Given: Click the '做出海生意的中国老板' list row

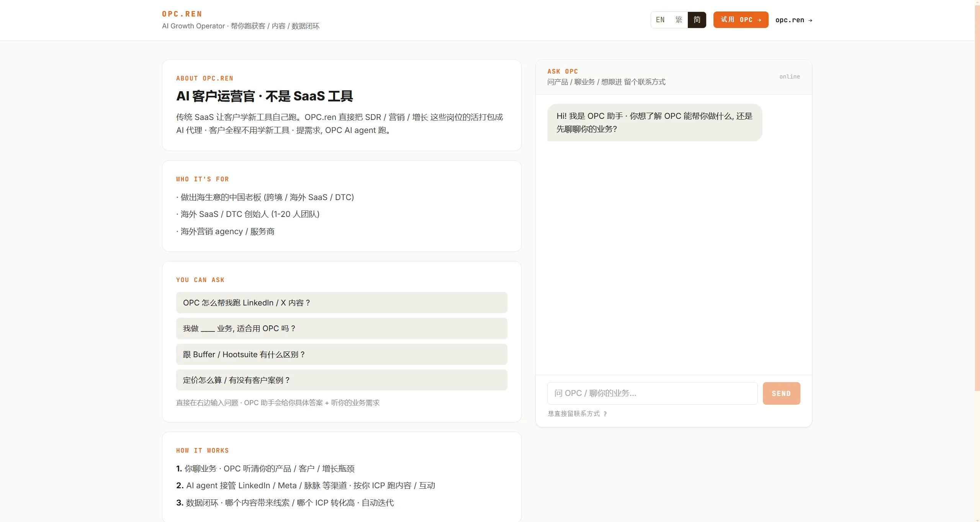Looking at the screenshot, I should click(x=265, y=197).
